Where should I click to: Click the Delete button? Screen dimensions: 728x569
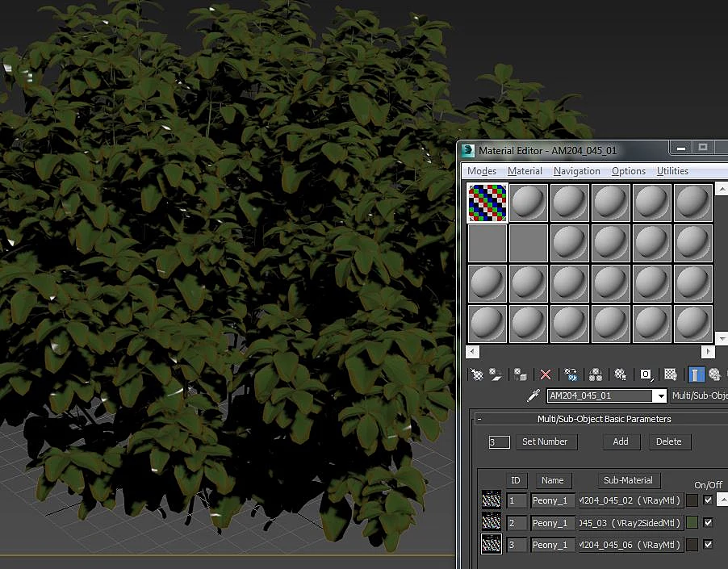[669, 441]
